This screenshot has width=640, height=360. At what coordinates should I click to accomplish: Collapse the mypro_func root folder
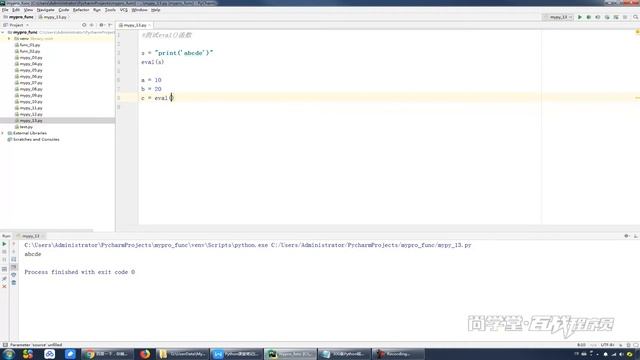click(x=3, y=32)
